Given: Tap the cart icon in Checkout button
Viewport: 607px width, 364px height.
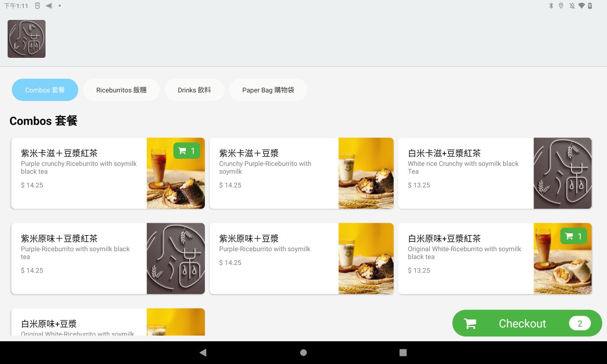Looking at the screenshot, I should pyautogui.click(x=470, y=324).
